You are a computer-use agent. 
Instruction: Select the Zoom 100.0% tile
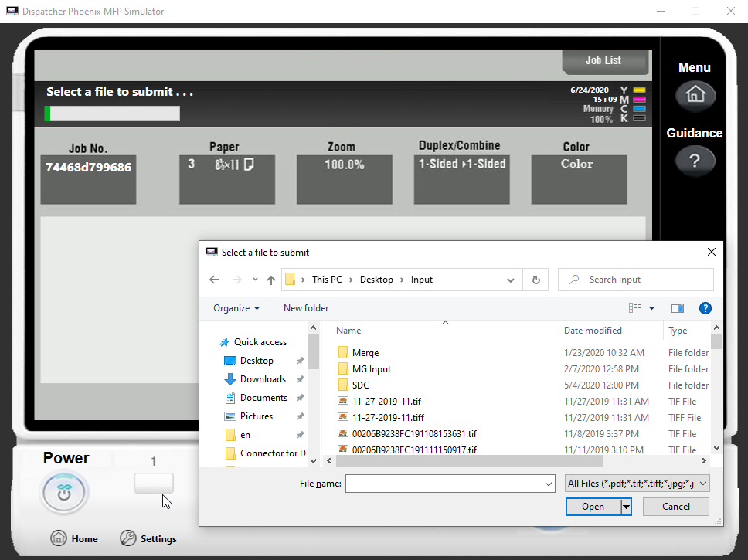click(345, 179)
